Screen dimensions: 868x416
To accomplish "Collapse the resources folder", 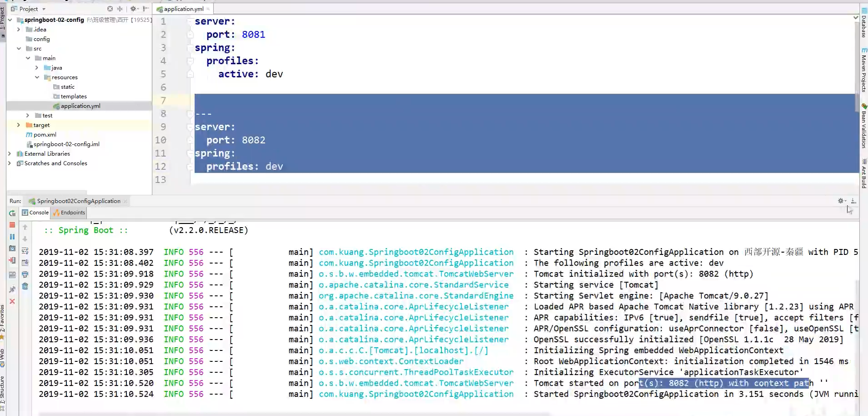I will tap(37, 77).
